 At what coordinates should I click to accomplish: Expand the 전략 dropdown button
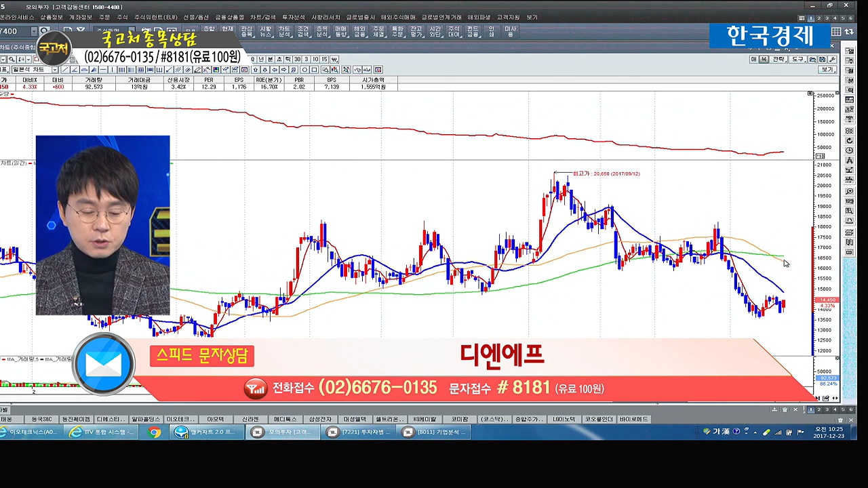[x=779, y=60]
